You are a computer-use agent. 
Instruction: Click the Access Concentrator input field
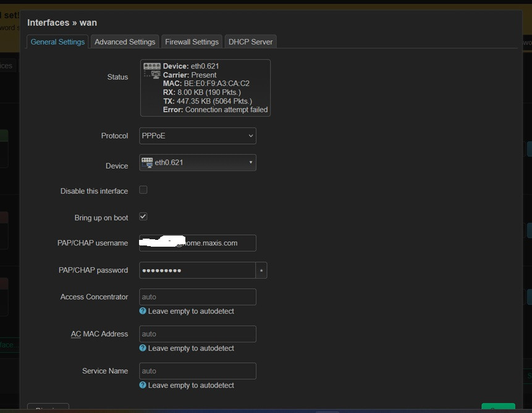point(198,297)
